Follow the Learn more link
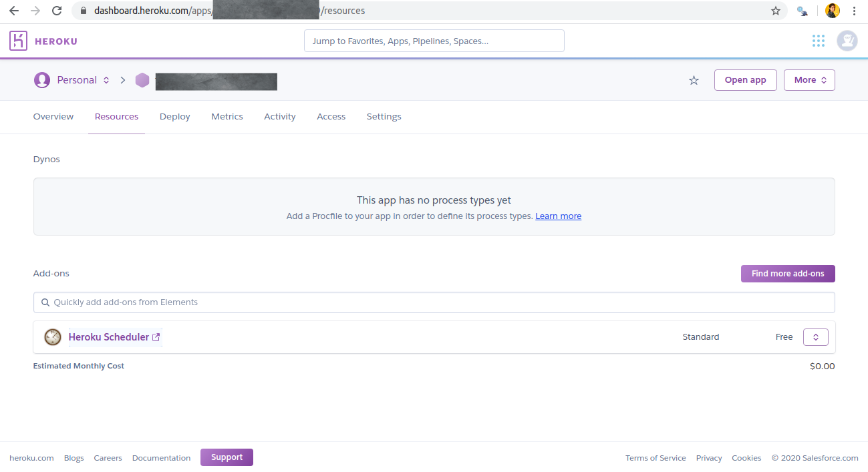868x472 pixels. click(x=559, y=216)
